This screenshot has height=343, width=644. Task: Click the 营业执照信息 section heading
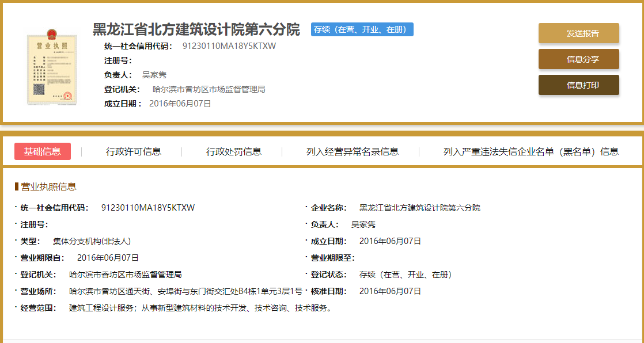click(48, 186)
